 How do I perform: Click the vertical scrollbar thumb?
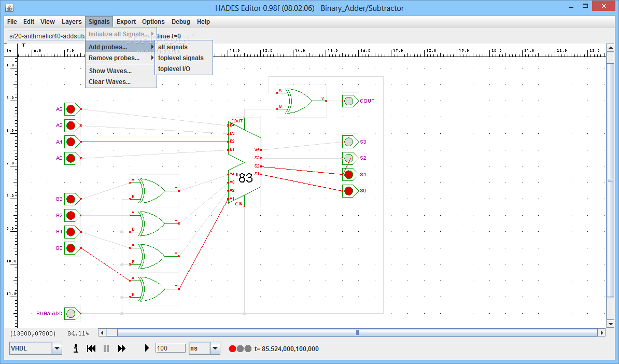(x=610, y=180)
